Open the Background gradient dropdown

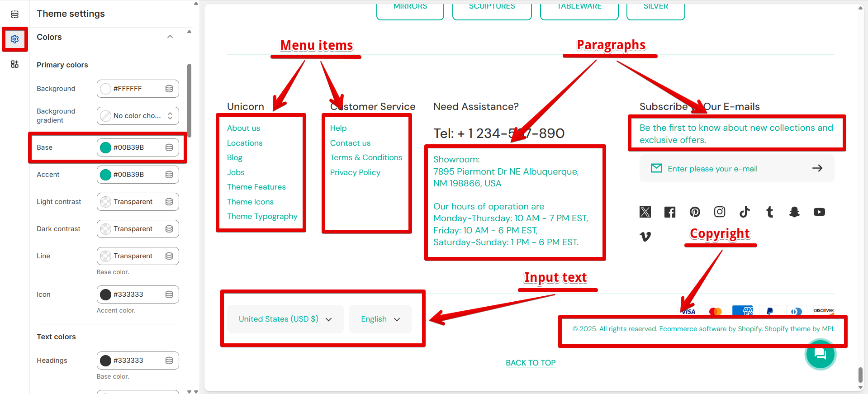pos(138,116)
